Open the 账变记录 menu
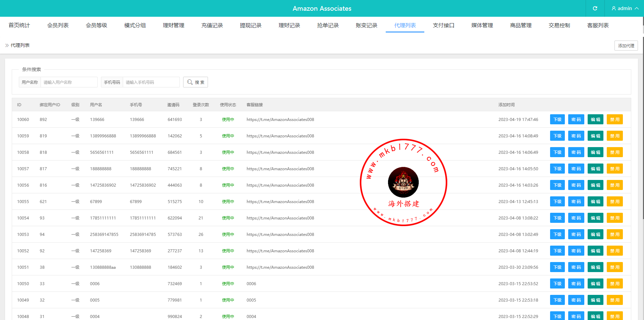644x320 pixels. click(x=366, y=25)
